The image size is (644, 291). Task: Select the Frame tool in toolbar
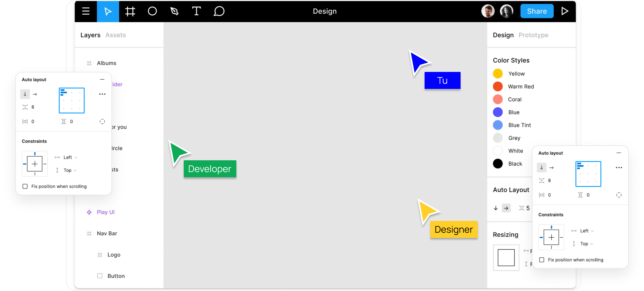pyautogui.click(x=130, y=11)
